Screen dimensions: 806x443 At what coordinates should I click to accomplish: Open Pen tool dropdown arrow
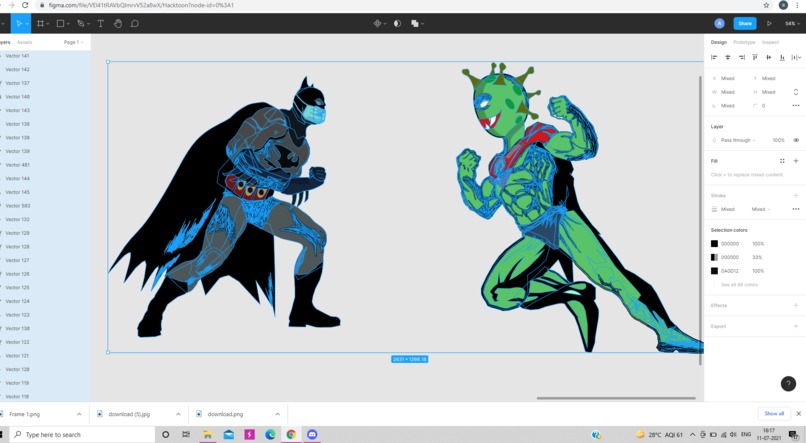click(88, 24)
